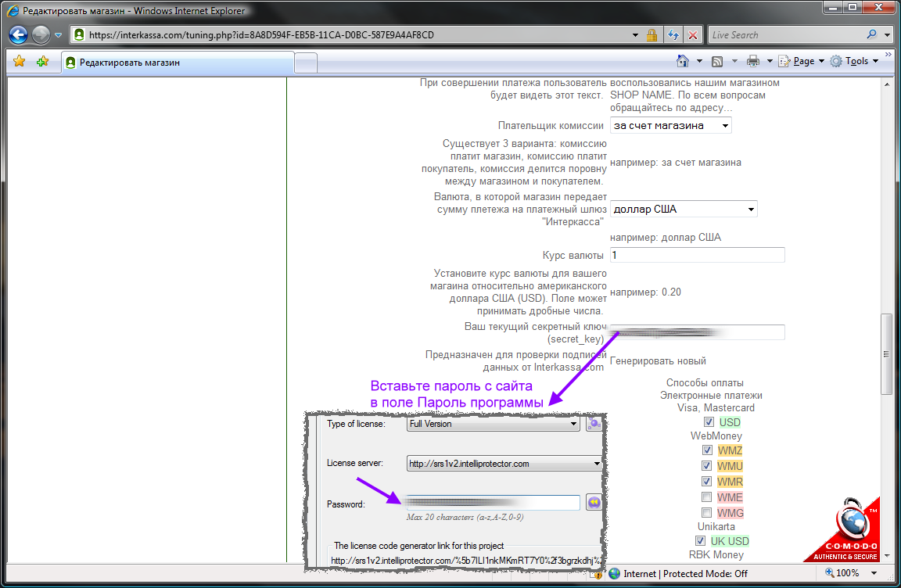Click icon button beside Type of license
The image size is (901, 588).
(594, 424)
